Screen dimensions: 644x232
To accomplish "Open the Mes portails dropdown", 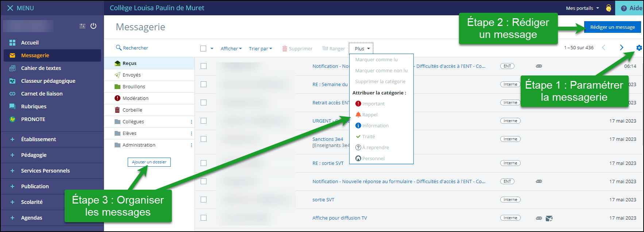I will click(x=582, y=8).
